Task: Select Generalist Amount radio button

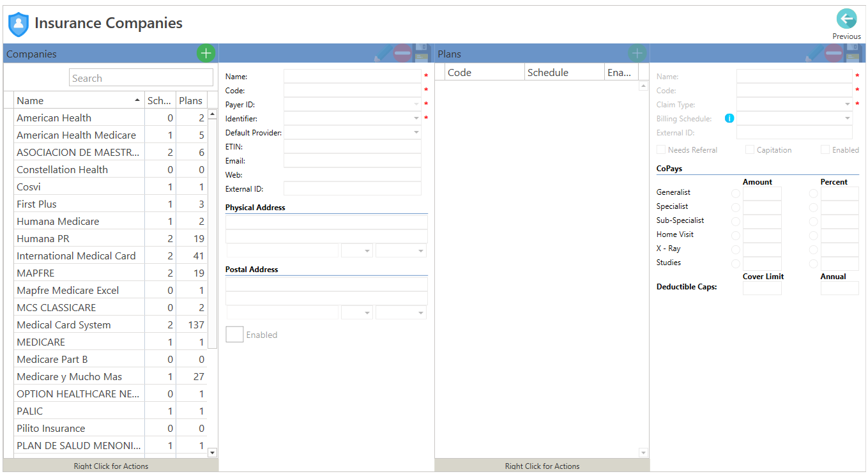Action: pyautogui.click(x=736, y=193)
